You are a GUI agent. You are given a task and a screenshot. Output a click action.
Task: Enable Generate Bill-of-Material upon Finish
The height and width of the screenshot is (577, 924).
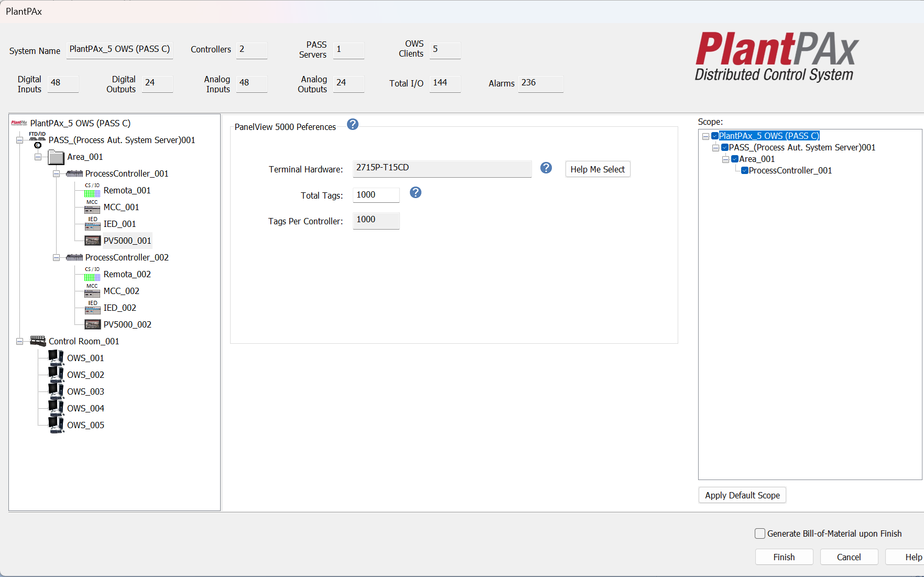(760, 534)
